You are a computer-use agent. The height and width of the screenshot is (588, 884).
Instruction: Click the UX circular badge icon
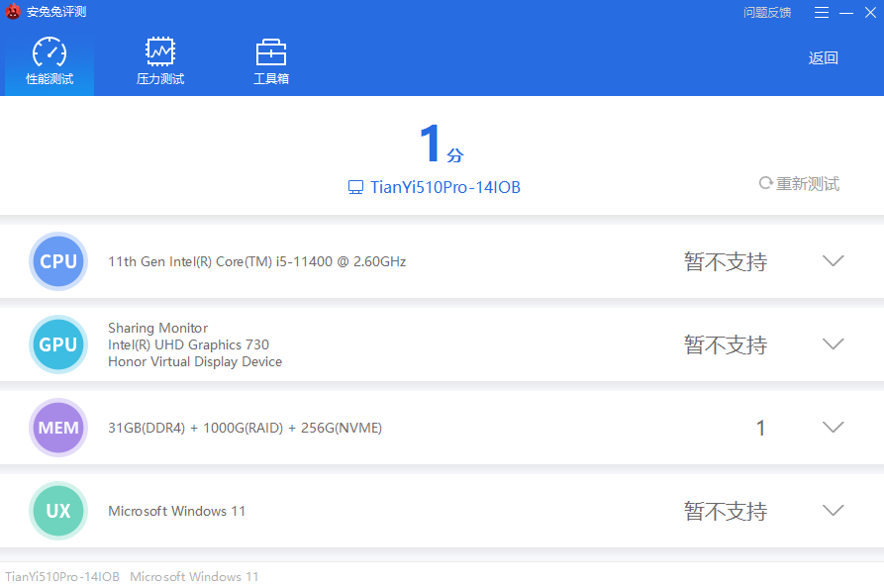[58, 511]
